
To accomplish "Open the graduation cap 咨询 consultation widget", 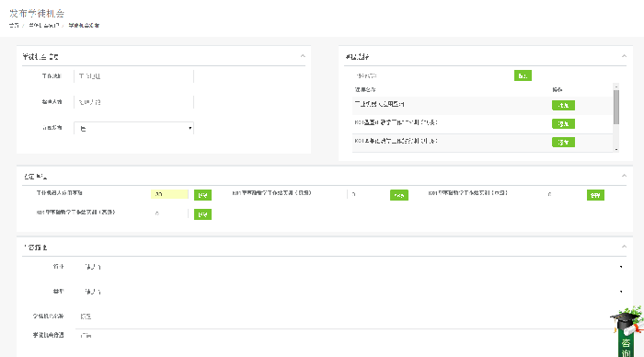I will coord(627,332).
